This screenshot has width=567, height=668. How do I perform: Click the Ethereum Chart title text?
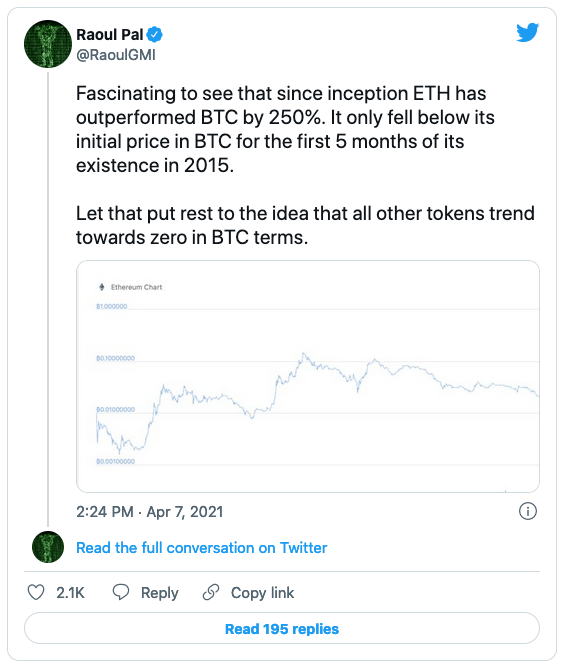[x=136, y=287]
